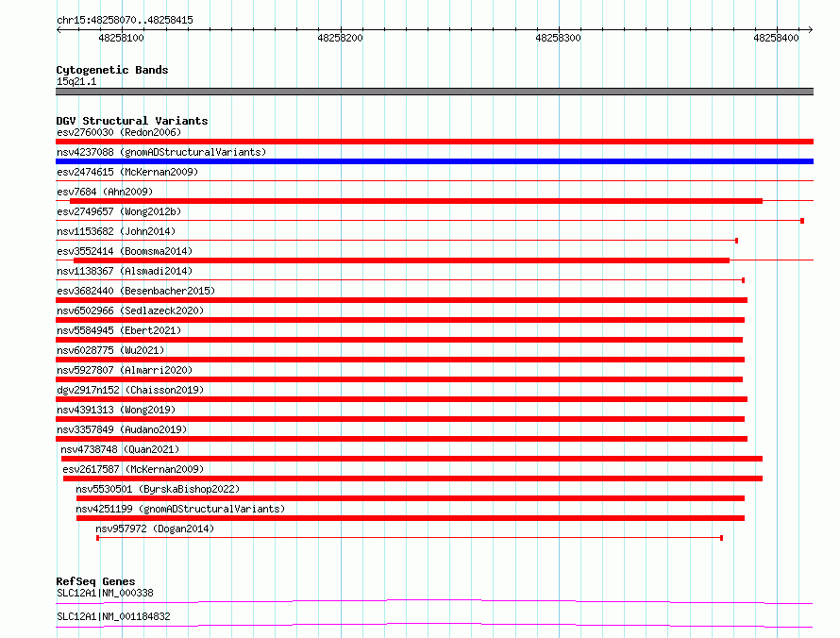Click the right arrow of the coordinate ruler
This screenshot has height=638, width=840.
click(x=810, y=29)
